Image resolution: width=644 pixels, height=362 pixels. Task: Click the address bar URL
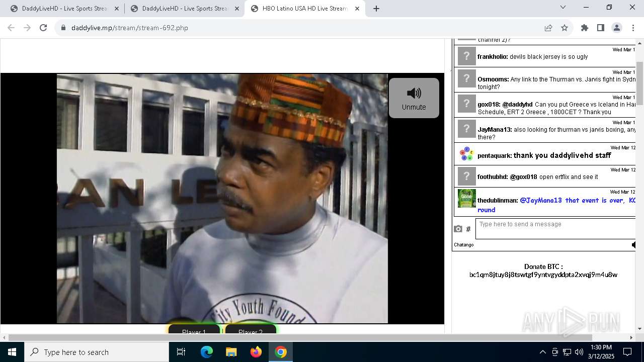[x=130, y=28]
